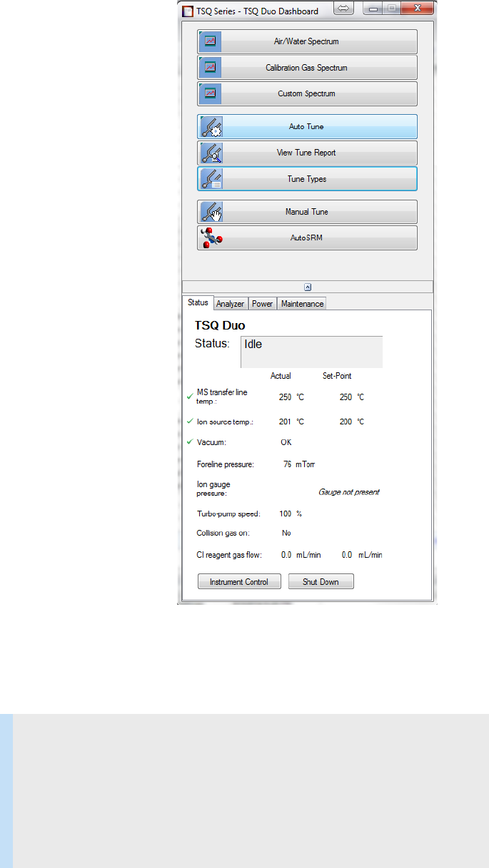
Task: Click the green check beside Vacuum
Action: 190,441
